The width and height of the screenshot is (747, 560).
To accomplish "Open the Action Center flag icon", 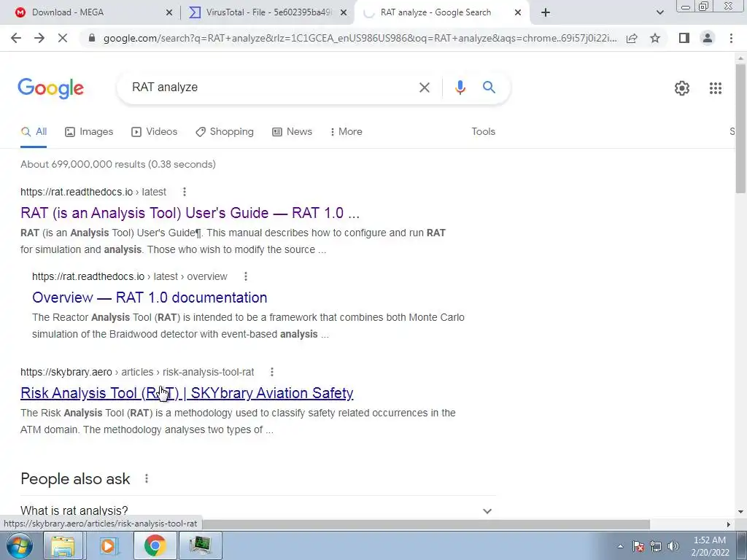I will tap(638, 546).
